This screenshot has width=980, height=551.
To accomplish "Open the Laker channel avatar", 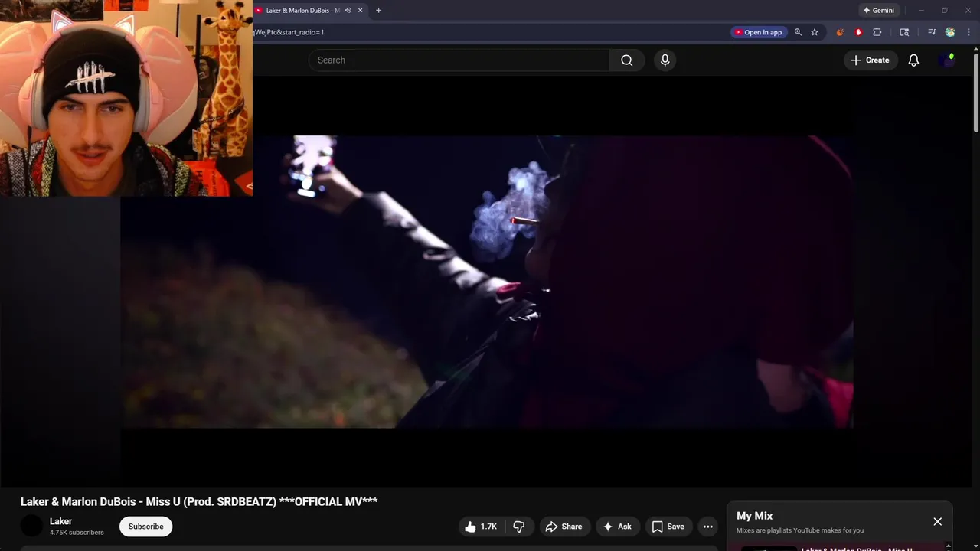I will point(31,527).
